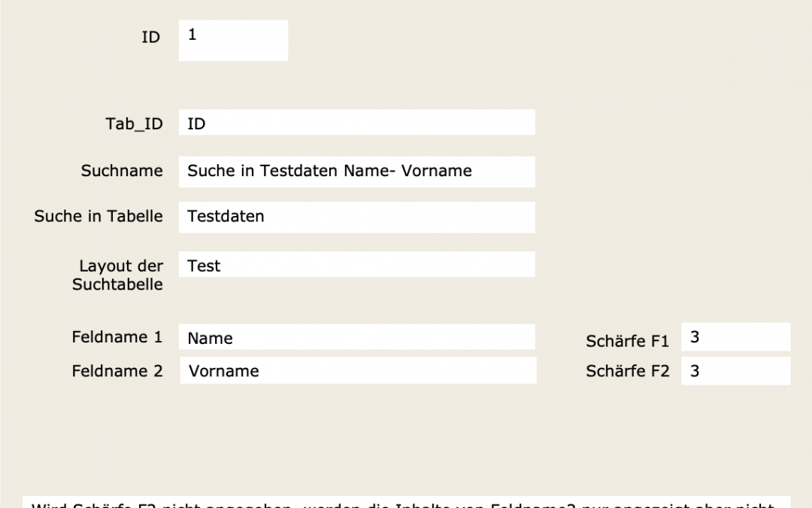The image size is (812, 508).
Task: Click the Schärfe F2 label
Action: coord(627,371)
